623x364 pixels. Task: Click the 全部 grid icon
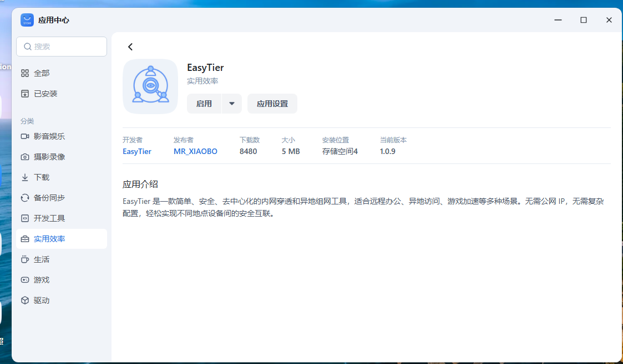[25, 73]
